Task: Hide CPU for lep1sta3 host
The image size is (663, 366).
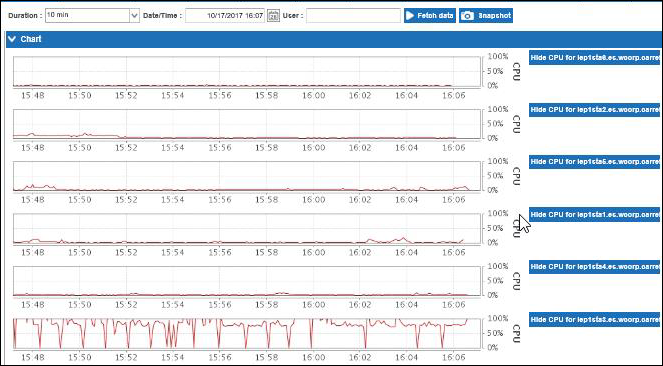Action: click(x=594, y=320)
